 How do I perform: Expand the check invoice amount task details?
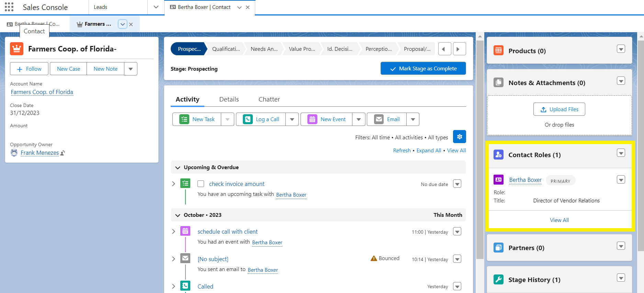click(x=173, y=184)
